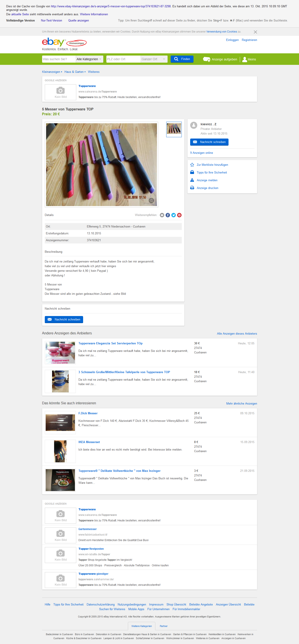Screen dimensions: 299x644
Task: Switch to Partner tab
Action: pyautogui.click(x=164, y=626)
